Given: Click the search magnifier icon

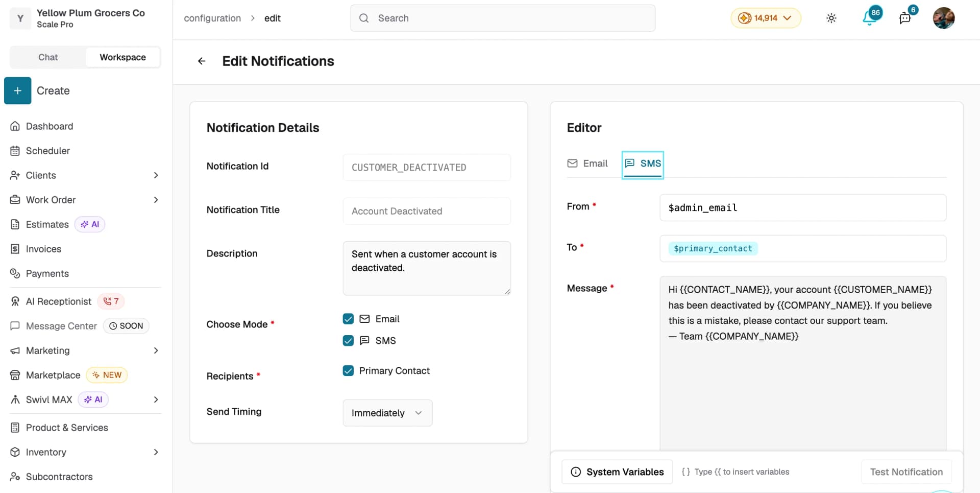Looking at the screenshot, I should coord(364,18).
